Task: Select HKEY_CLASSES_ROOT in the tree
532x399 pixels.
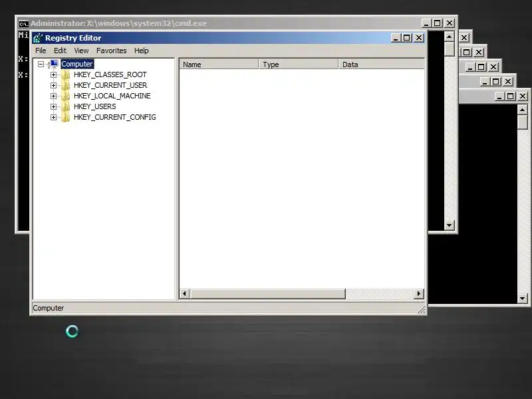Action: tap(110, 74)
